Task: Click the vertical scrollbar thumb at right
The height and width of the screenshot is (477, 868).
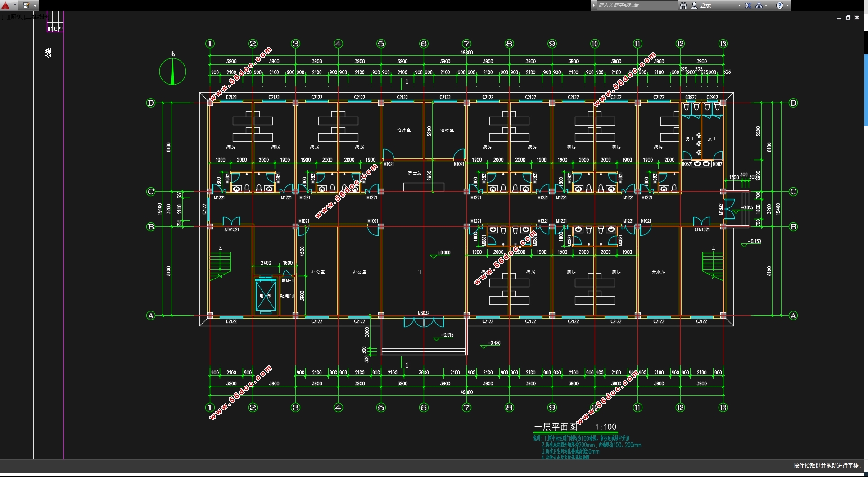Action: click(x=866, y=90)
